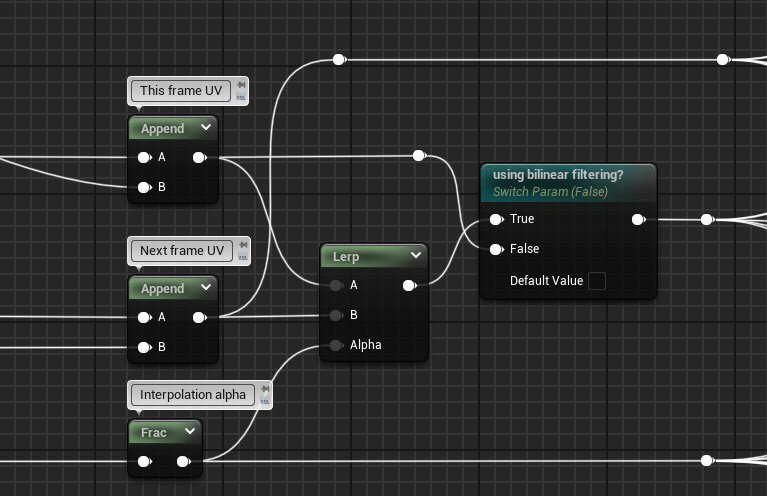Click the Lerp node output pin
The width and height of the screenshot is (767, 496).
tap(409, 286)
